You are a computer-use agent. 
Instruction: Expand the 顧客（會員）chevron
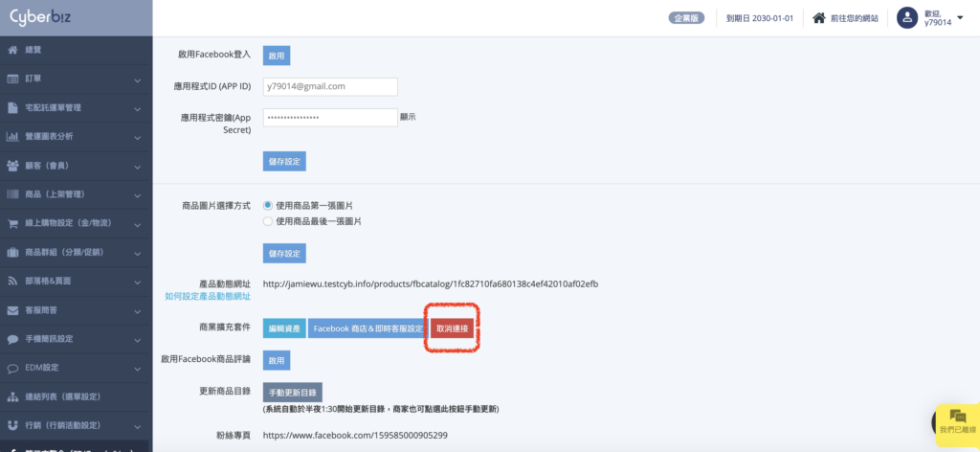[138, 167]
